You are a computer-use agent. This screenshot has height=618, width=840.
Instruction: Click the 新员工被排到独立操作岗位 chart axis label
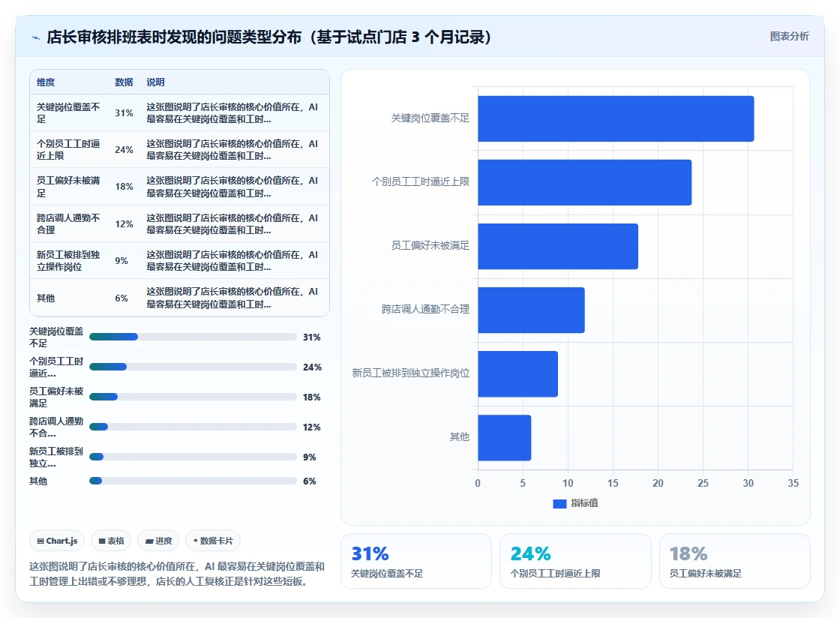coord(410,373)
